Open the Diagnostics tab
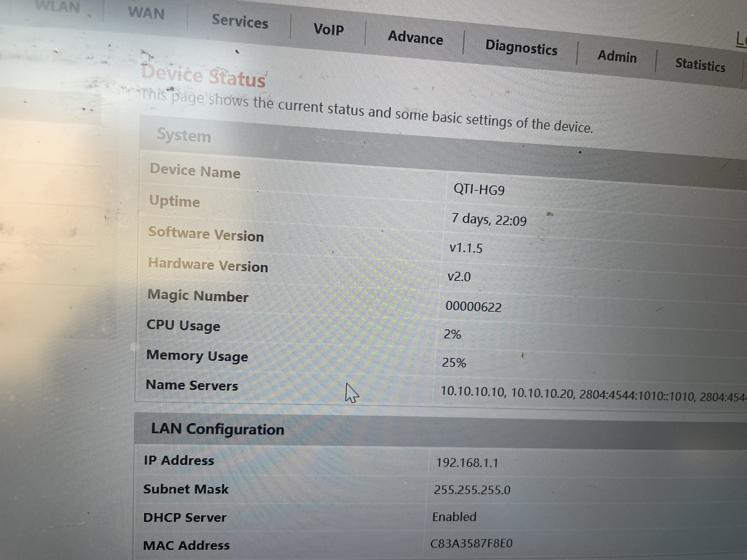The image size is (747, 560). tap(521, 48)
